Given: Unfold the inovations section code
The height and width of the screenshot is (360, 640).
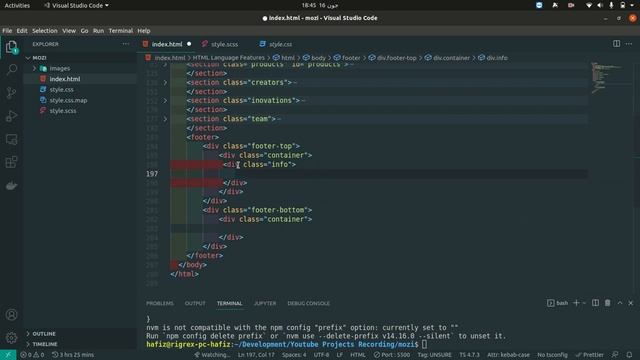Looking at the screenshot, I should (165, 100).
